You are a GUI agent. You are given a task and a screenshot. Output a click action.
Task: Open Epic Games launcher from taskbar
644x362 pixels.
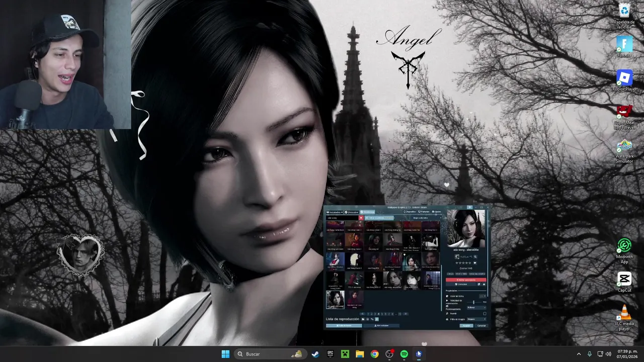coord(330,354)
